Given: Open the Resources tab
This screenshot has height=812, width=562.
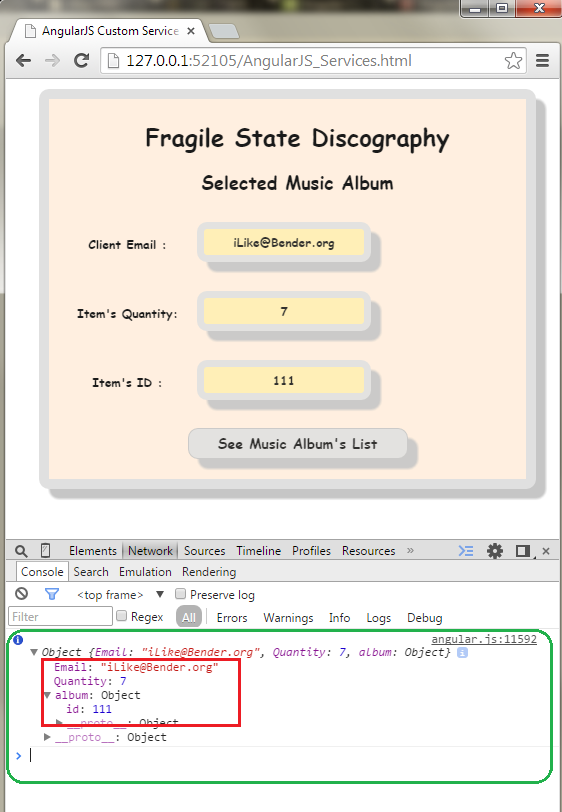Looking at the screenshot, I should point(368,551).
